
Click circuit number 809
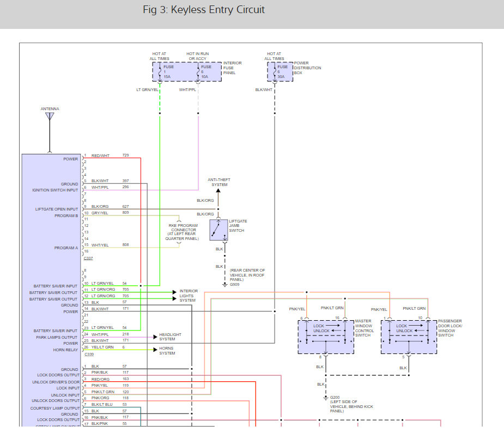[125, 213]
